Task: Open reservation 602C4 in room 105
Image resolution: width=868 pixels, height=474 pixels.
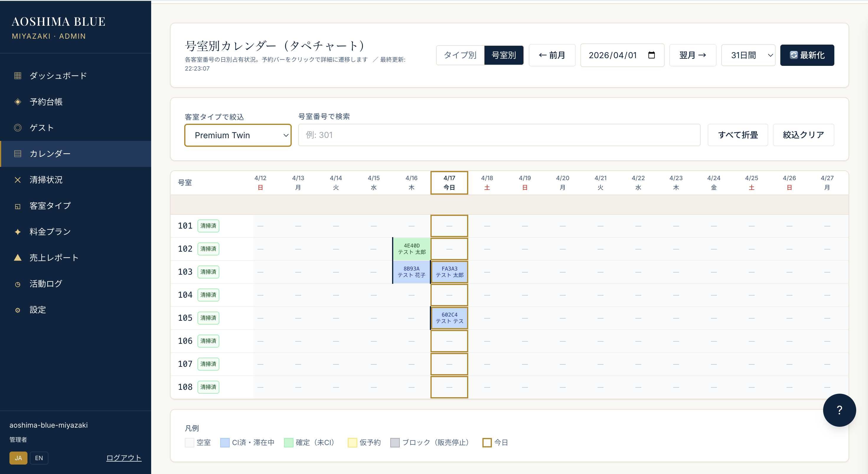Action: 449,318
